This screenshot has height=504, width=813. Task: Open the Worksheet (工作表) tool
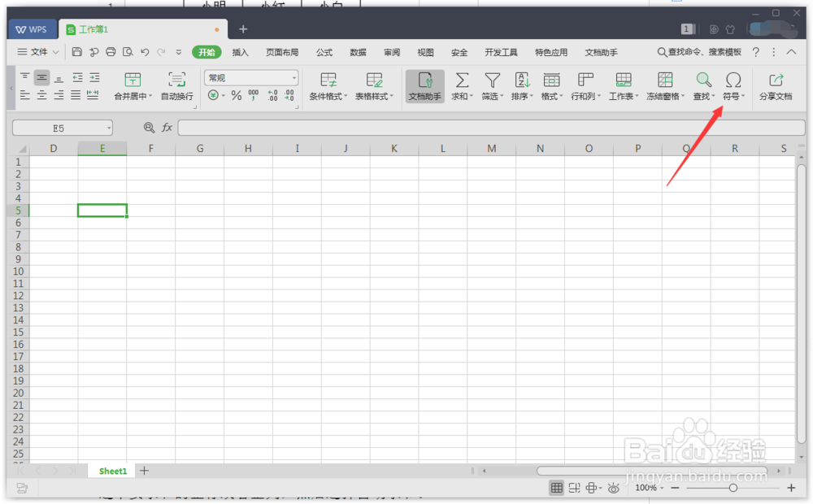[624, 87]
